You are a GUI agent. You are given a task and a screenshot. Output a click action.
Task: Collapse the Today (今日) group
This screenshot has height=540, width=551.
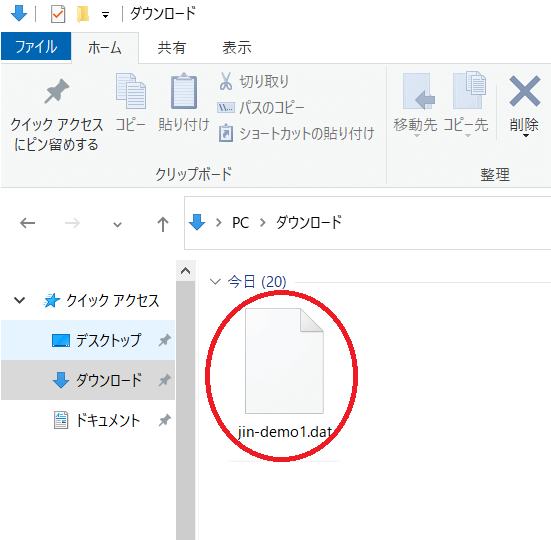215,281
